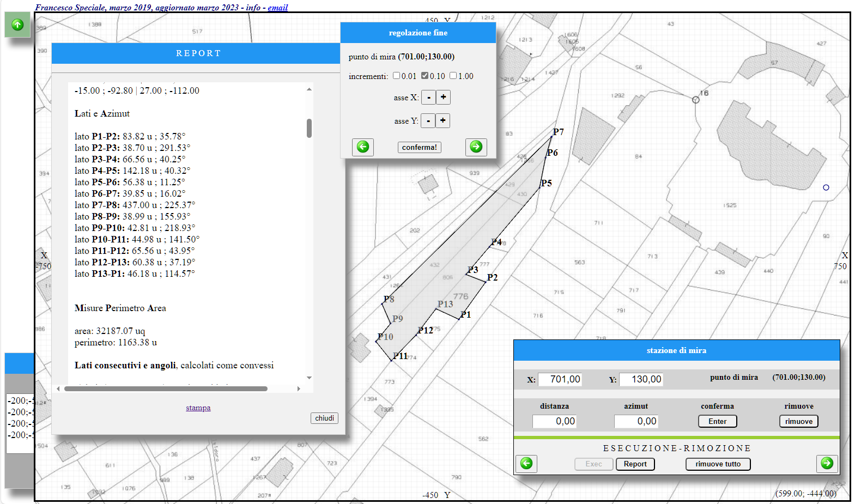Decrease asse Y with the minus button
861x504 pixels.
click(428, 121)
